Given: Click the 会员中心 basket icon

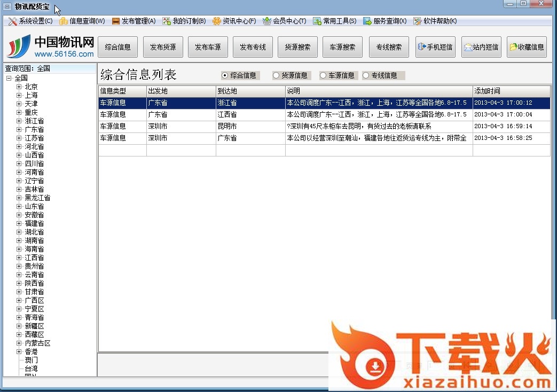Looking at the screenshot, I should coord(267,21).
